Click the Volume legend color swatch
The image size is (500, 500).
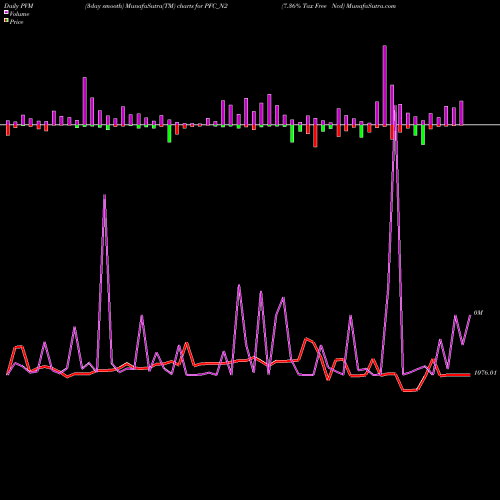click(6, 12)
